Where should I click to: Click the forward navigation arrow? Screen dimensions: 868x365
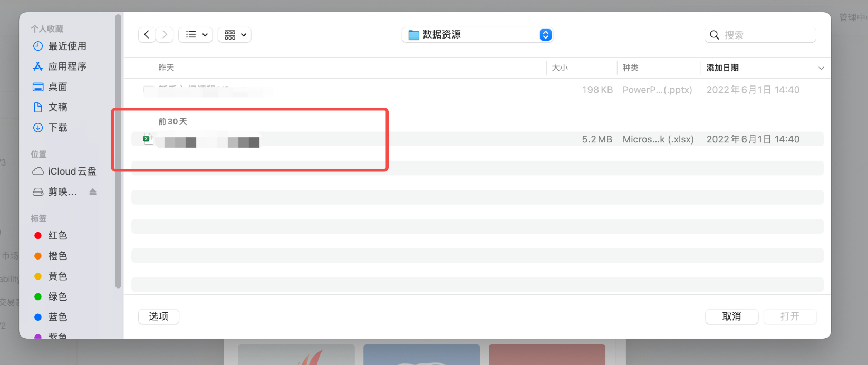[x=165, y=35]
